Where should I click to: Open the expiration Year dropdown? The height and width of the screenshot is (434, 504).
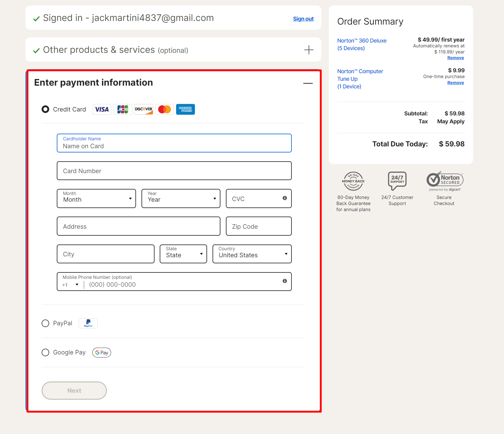point(181,199)
